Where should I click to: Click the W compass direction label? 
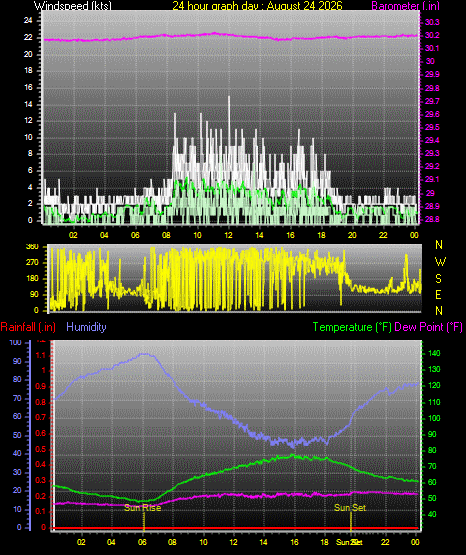440,262
